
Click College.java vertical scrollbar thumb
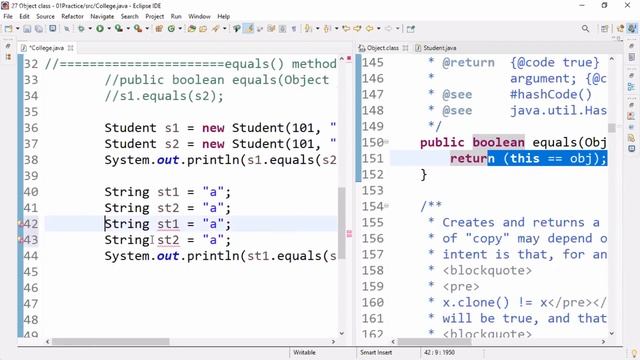342,222
